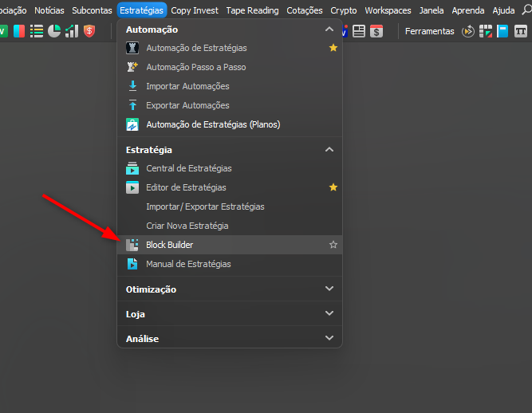
Task: Open the Cotações menu
Action: pos(305,10)
